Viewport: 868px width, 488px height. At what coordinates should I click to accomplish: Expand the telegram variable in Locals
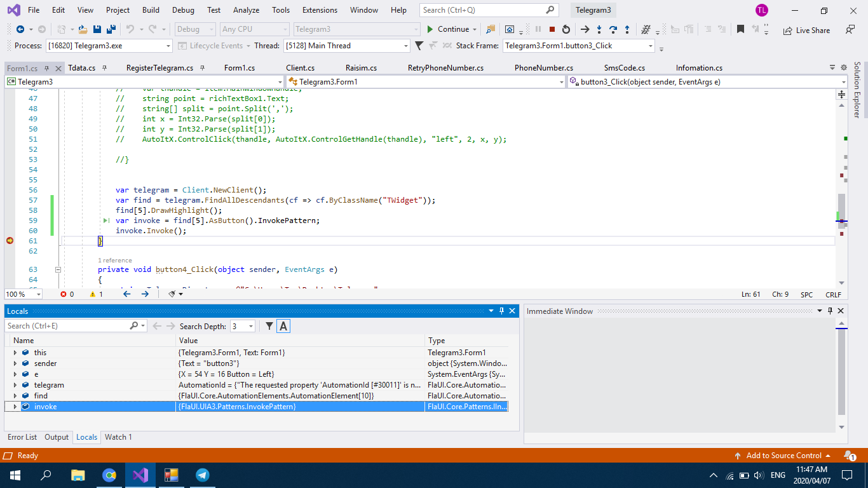coord(15,384)
